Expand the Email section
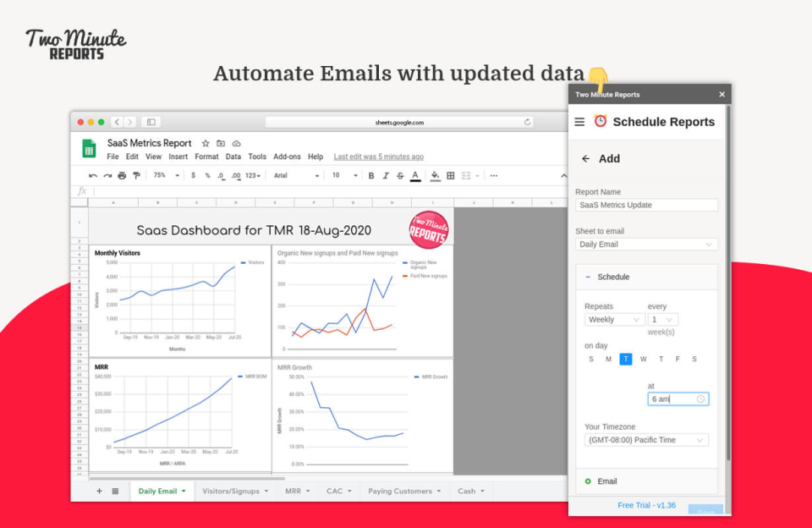Image resolution: width=812 pixels, height=528 pixels. click(646, 481)
